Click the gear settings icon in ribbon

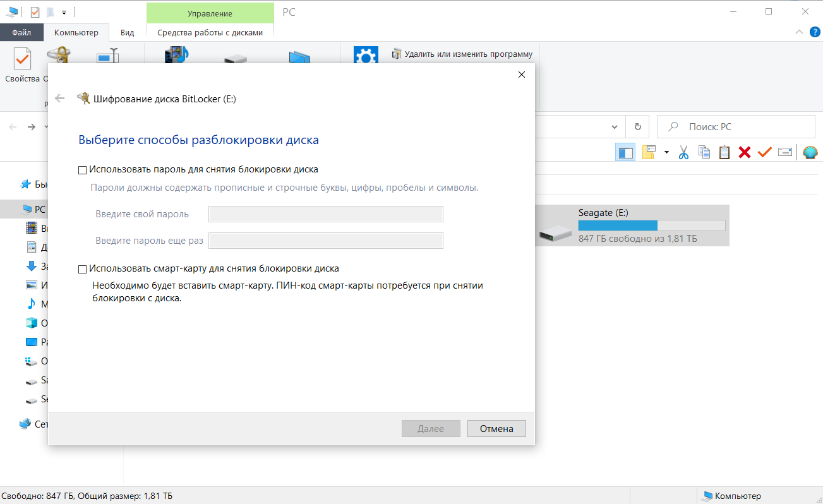pyautogui.click(x=366, y=56)
